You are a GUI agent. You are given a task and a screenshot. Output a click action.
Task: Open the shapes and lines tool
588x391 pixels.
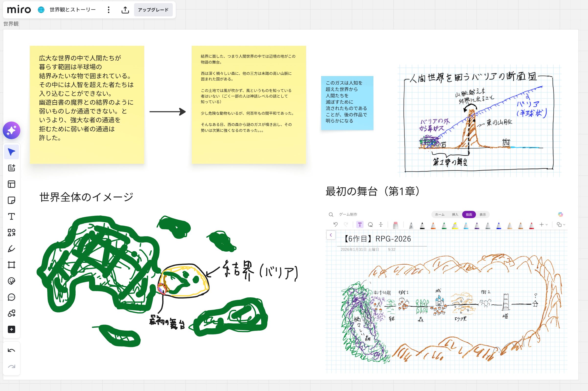point(12,233)
